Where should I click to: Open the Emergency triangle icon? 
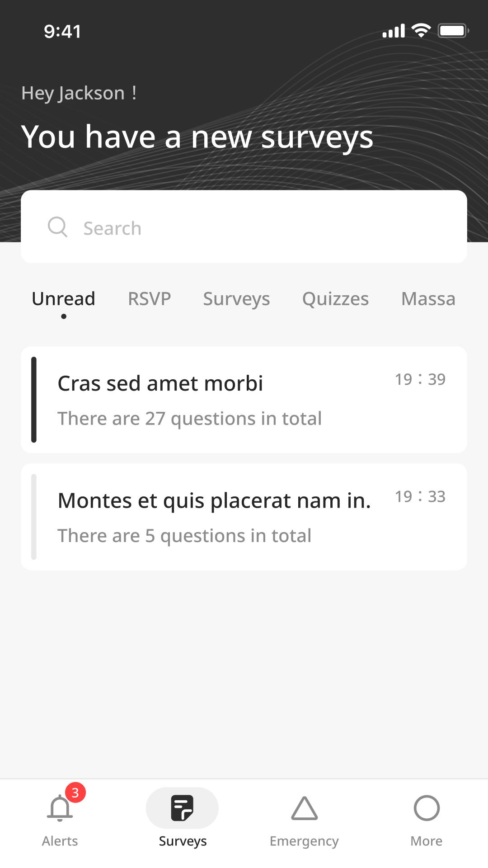click(305, 808)
